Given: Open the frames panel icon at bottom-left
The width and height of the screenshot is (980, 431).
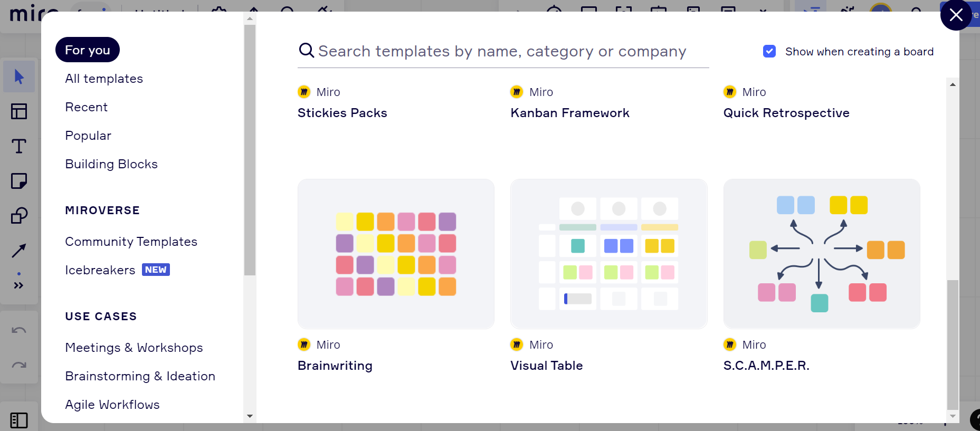Looking at the screenshot, I should 19,420.
